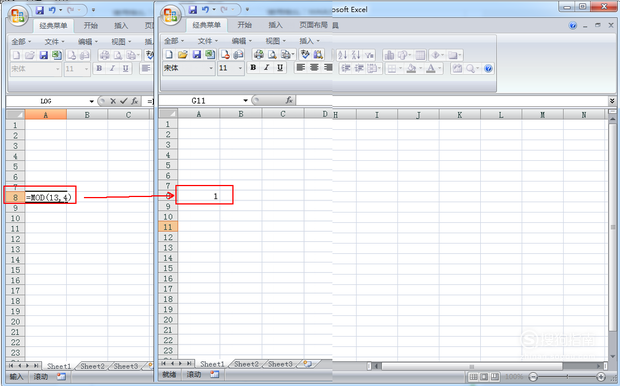Expand the Name Box dropdown showing G11

pos(245,100)
